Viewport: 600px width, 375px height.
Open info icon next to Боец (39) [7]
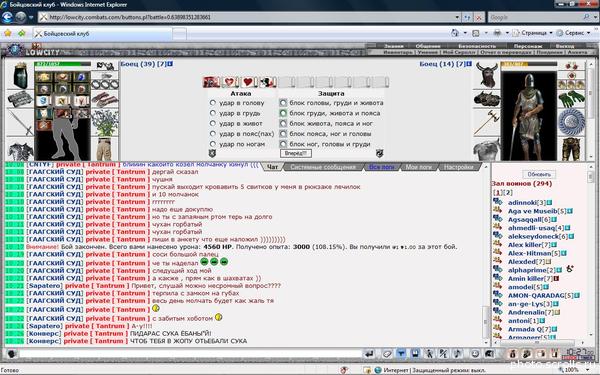tap(170, 64)
